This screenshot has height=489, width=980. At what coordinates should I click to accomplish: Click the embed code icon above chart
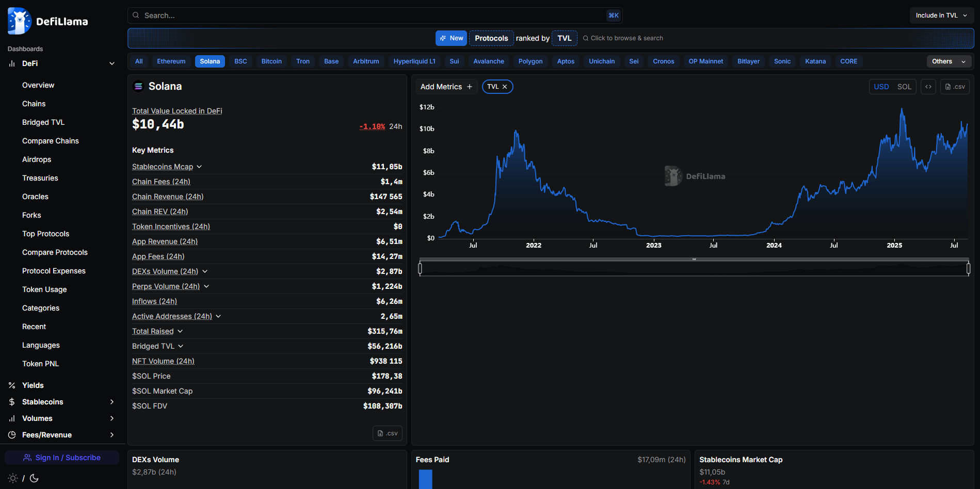pos(928,87)
